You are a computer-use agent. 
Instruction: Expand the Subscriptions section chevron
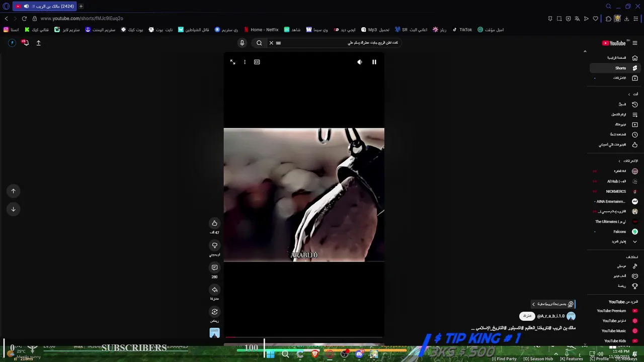(x=619, y=161)
